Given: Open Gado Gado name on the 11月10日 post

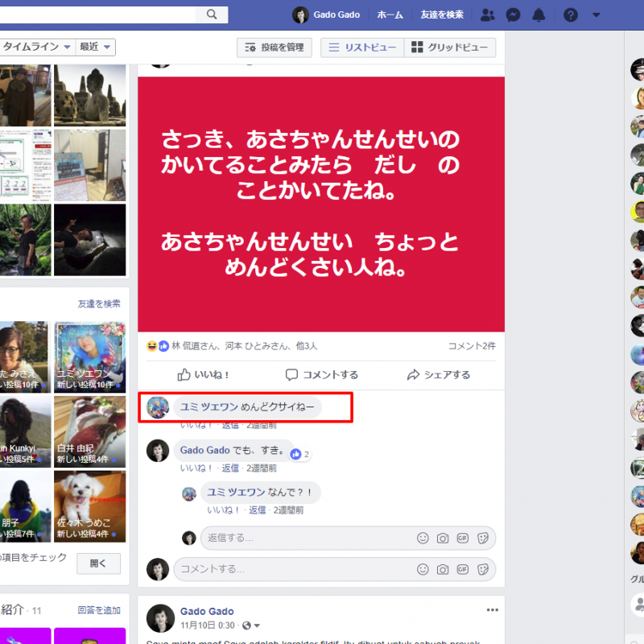Looking at the screenshot, I should point(207,611).
